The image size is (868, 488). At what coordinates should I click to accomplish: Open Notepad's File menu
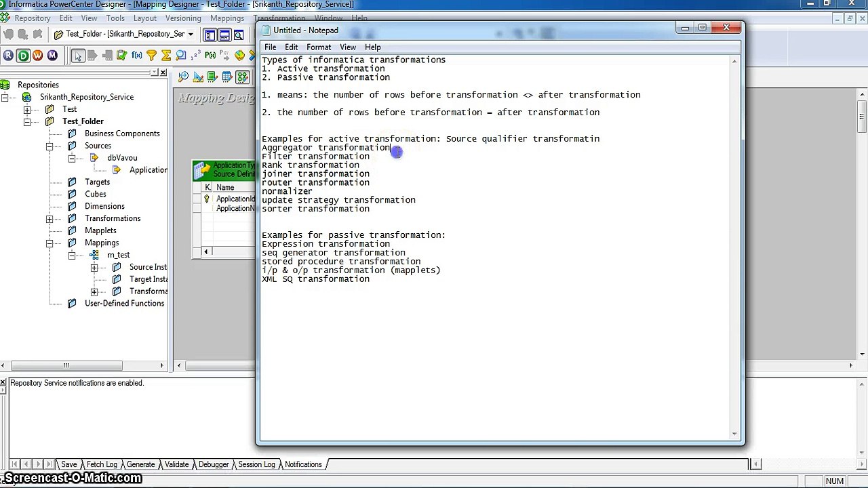coord(270,47)
